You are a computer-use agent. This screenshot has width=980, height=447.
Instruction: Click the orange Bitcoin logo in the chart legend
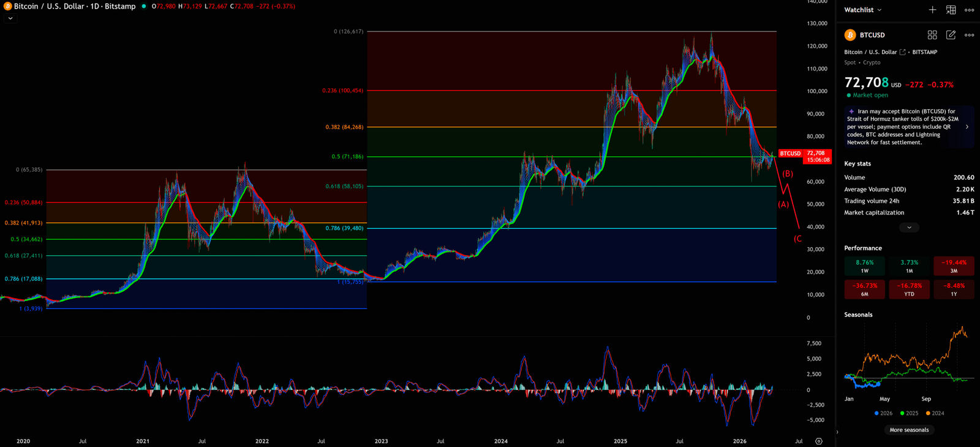tap(7, 6)
